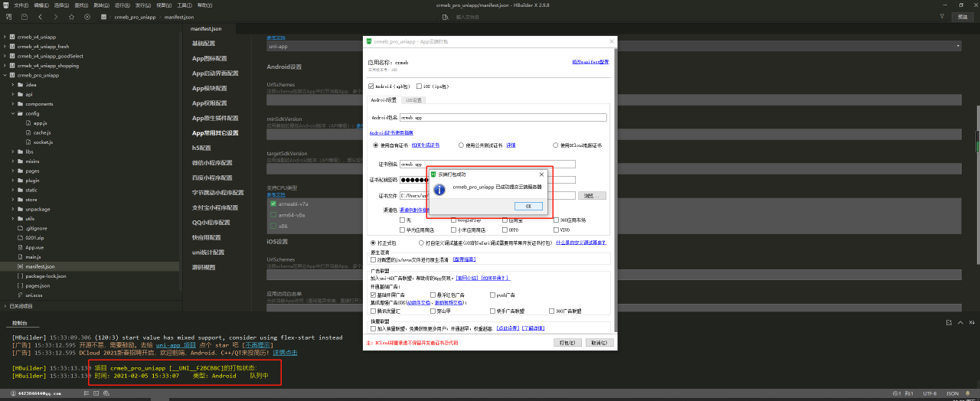980x401 pixels.
Task: Close the console panel with its X icon
Action: 972,323
